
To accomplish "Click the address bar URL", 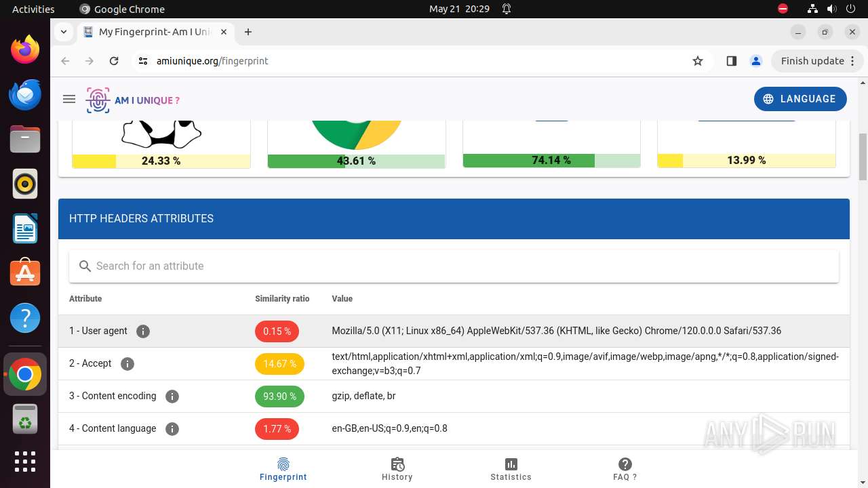I will pos(212,61).
